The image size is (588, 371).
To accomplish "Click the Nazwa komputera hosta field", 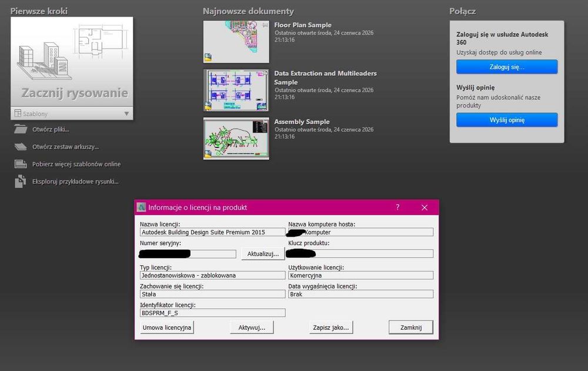I will tap(360, 232).
